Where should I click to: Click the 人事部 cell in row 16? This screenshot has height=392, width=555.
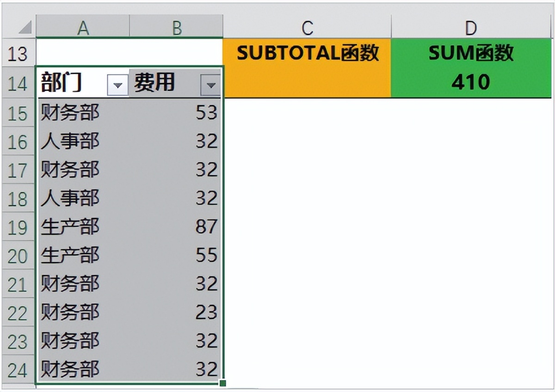click(x=69, y=141)
